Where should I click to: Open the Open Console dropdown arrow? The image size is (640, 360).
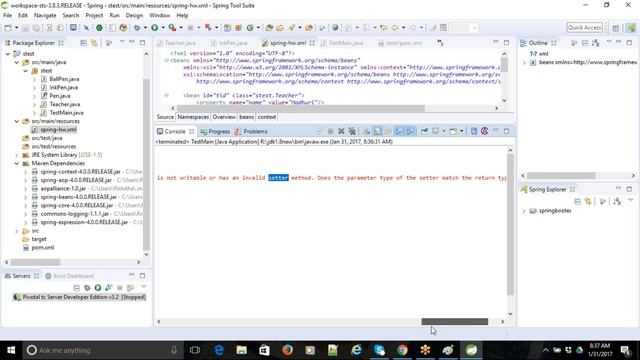tap(462, 131)
